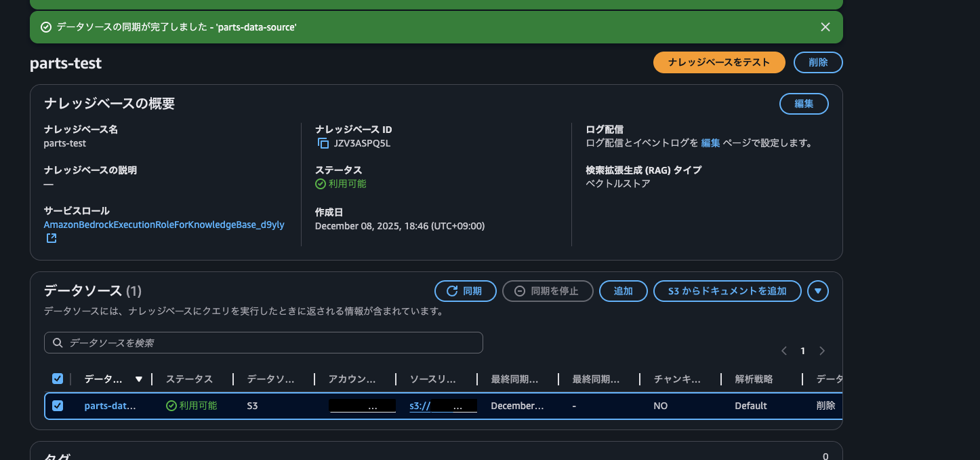Click S3 からドキュメントを追加

click(x=727, y=290)
